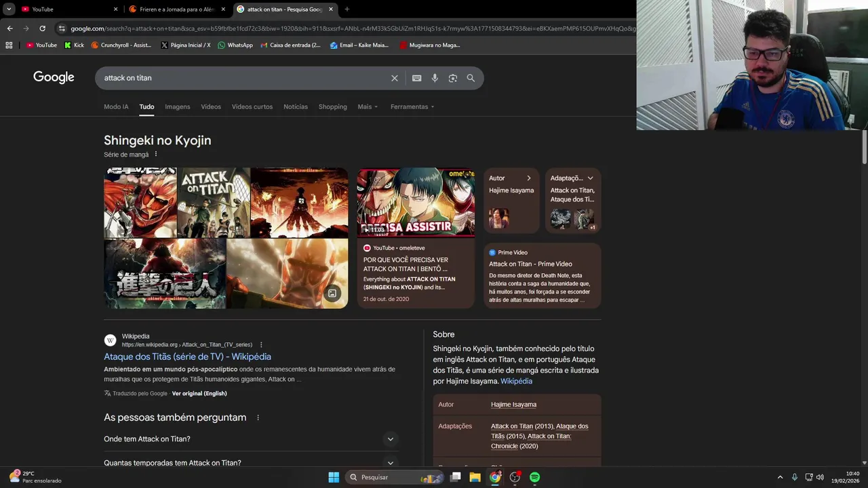Open the tab search dropdown arrow

9,9
